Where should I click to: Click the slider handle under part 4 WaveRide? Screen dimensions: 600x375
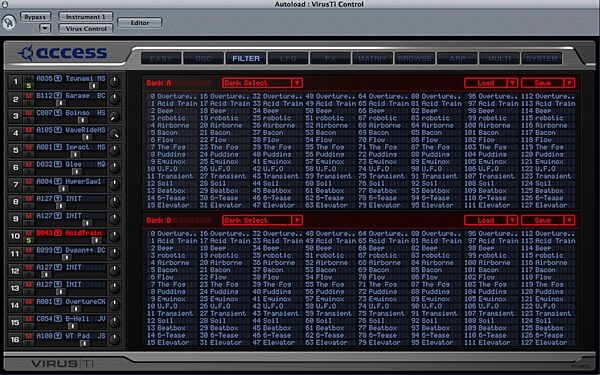(x=87, y=137)
